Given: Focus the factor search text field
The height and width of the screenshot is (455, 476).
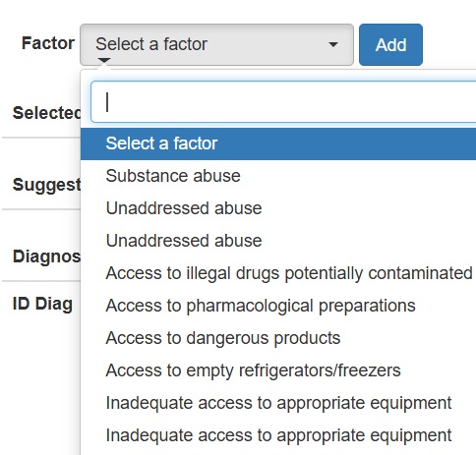Looking at the screenshot, I should coord(283,102).
